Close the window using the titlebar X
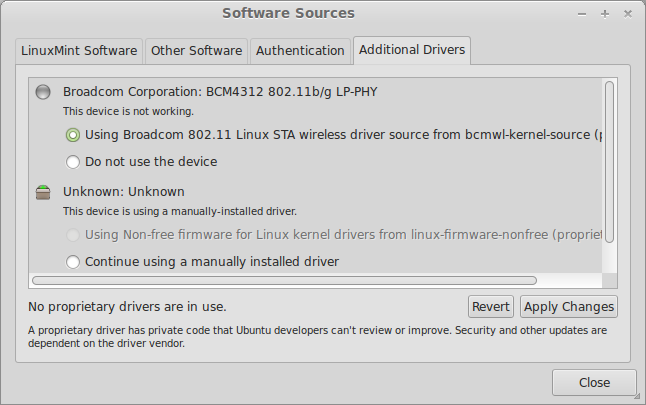Viewport: 646px width, 405px height. (x=625, y=14)
